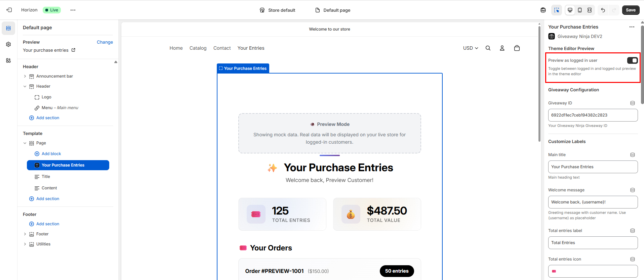The width and height of the screenshot is (644, 280).
Task: Open Your Entries navigation menu item
Action: pos(251,48)
